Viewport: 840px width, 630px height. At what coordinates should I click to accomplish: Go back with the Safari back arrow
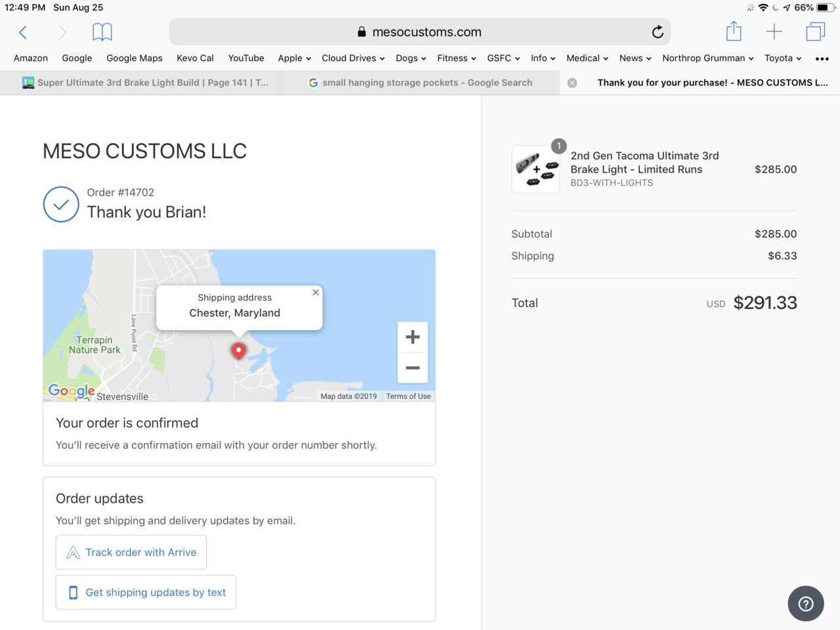[x=23, y=32]
